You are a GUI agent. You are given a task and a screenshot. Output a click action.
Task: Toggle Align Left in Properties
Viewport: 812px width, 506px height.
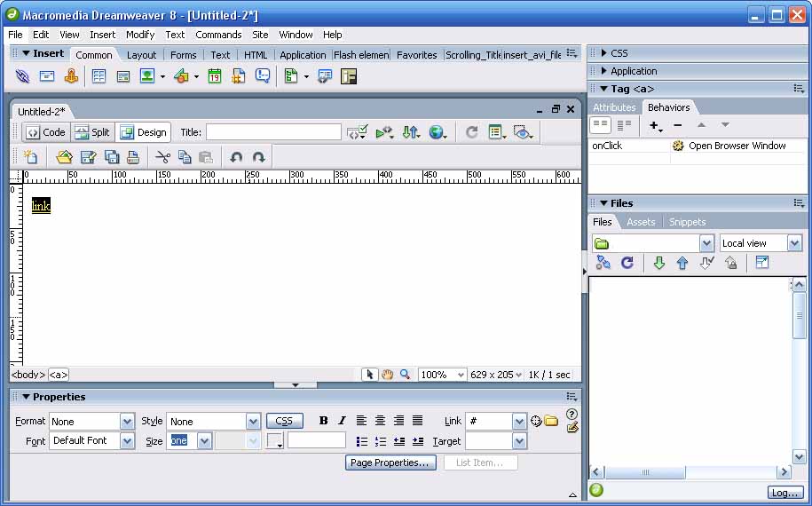tap(361, 421)
